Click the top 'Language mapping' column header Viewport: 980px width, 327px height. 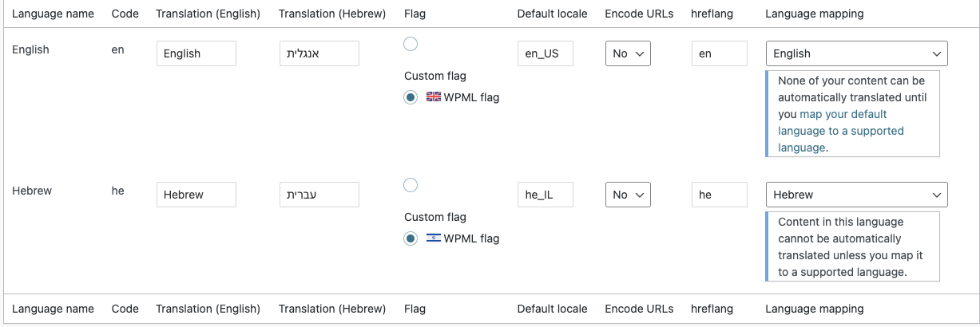click(814, 14)
